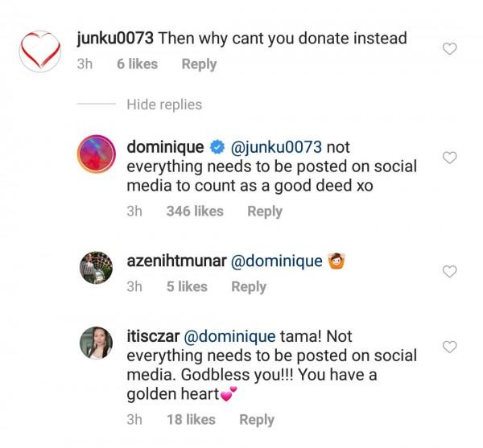Open the @junku0073 mention in dominique's reply
Image resolution: width=483 pixels, height=448 pixels.
click(x=276, y=147)
